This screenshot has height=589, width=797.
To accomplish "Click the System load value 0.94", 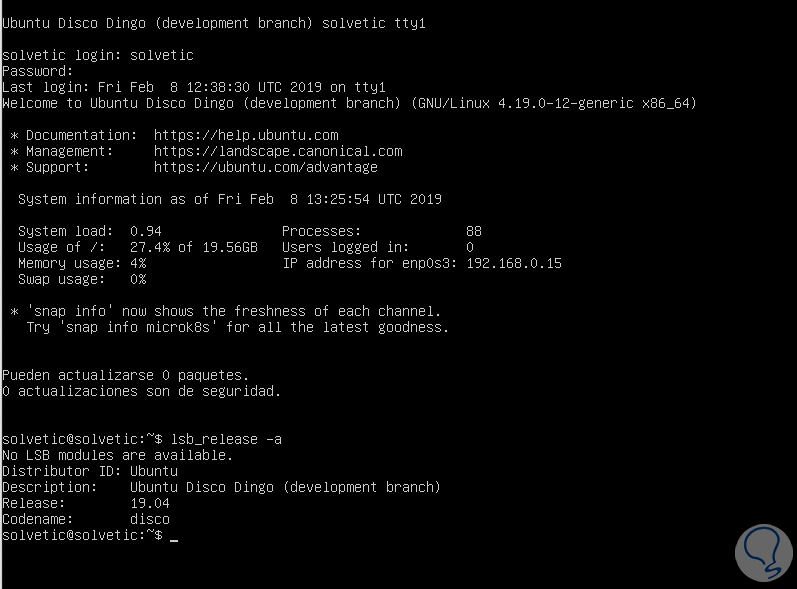I will click(146, 231).
